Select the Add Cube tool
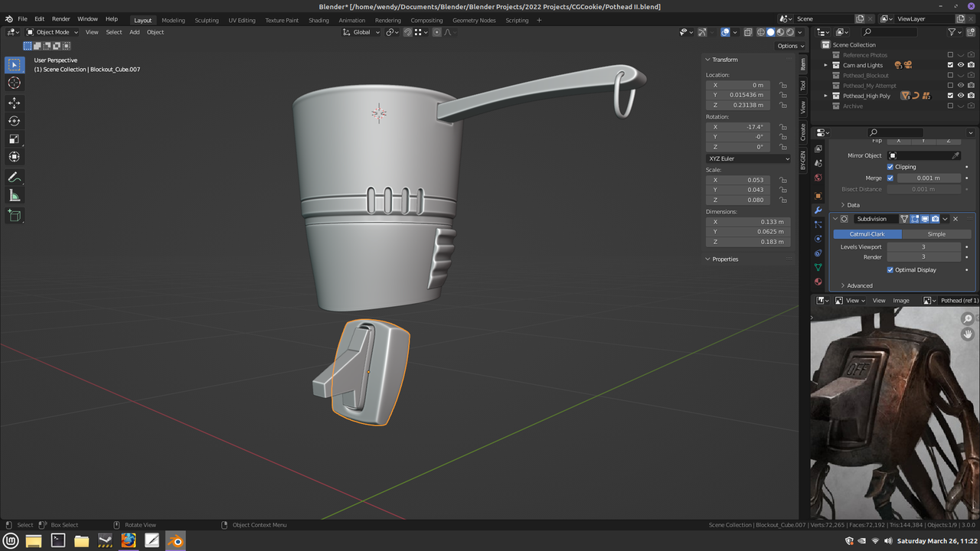Viewport: 980px width, 551px height. [15, 216]
